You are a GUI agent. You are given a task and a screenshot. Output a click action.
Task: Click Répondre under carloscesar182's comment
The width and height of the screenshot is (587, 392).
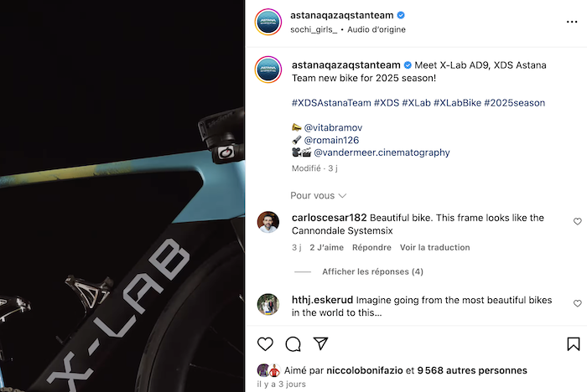(371, 248)
